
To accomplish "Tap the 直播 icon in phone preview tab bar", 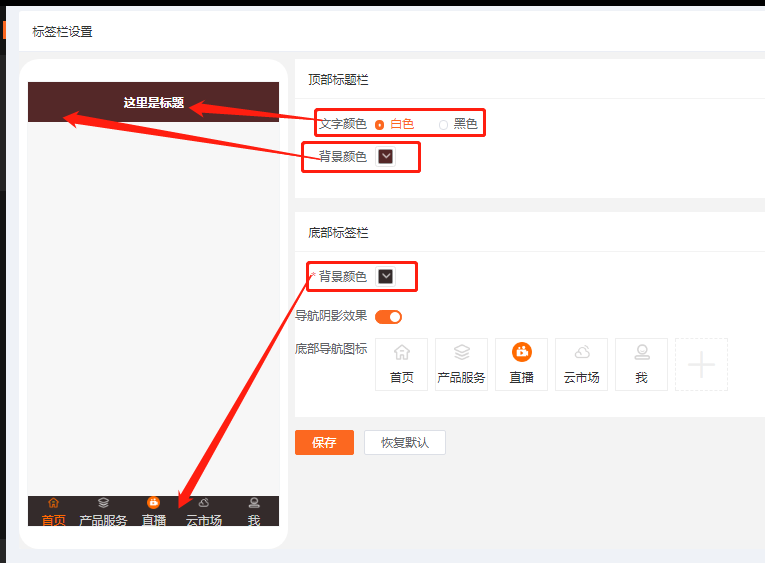I will click(154, 503).
